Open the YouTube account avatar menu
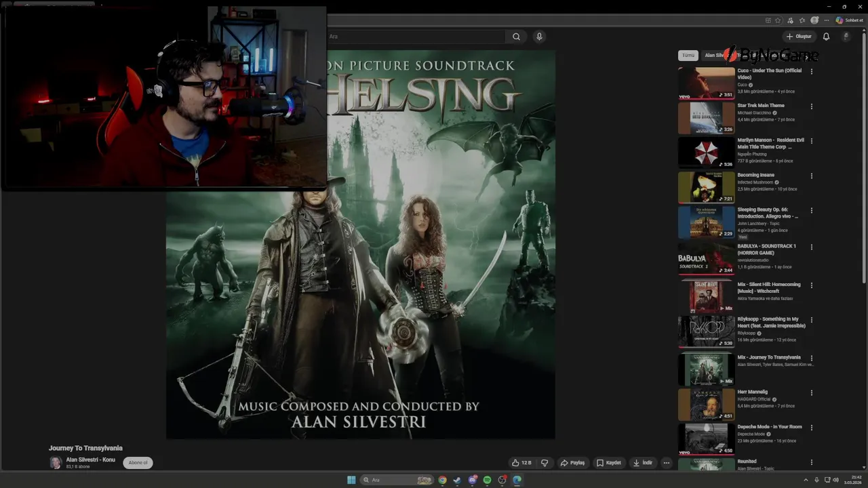 coord(846,37)
